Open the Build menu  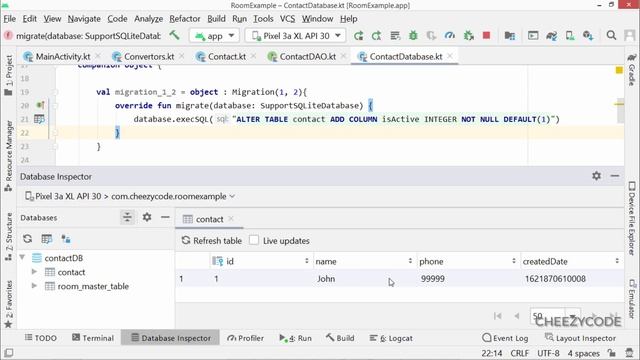pos(216,19)
